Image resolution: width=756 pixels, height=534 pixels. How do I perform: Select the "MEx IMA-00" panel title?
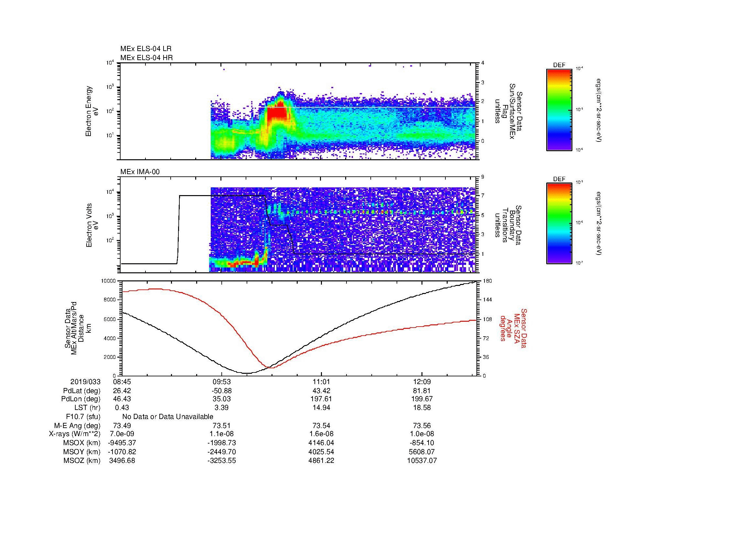point(140,172)
